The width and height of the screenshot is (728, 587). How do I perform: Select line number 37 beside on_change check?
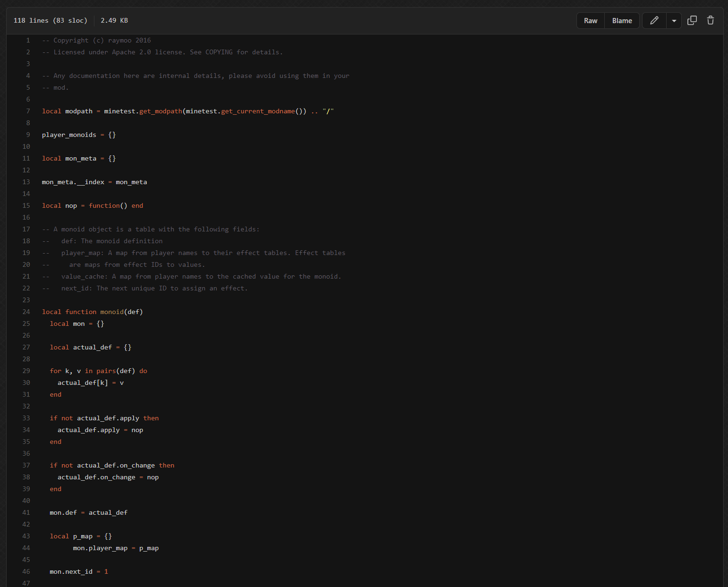(26, 466)
